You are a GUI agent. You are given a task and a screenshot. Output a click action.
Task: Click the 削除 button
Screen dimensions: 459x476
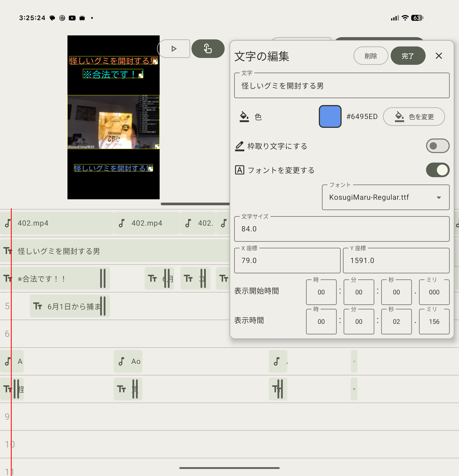tap(371, 56)
